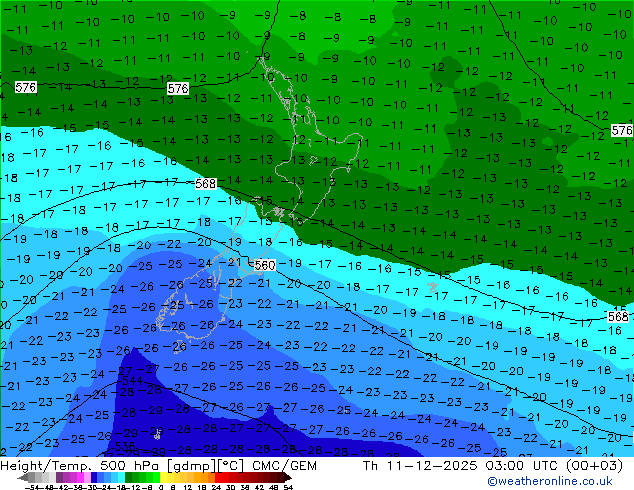
Task: Click the 568 contour label west of North Island
Action: click(x=205, y=184)
